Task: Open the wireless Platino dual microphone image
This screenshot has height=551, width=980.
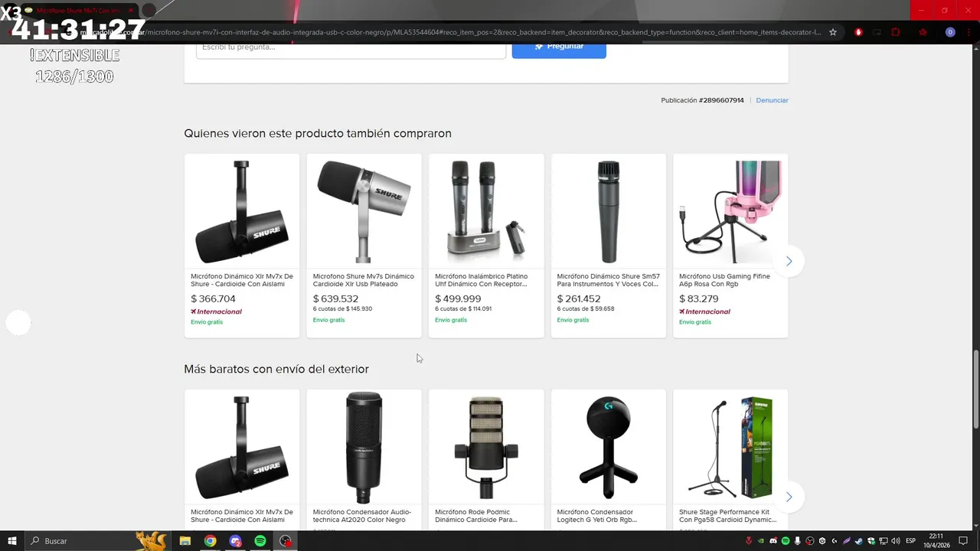Action: tap(486, 212)
